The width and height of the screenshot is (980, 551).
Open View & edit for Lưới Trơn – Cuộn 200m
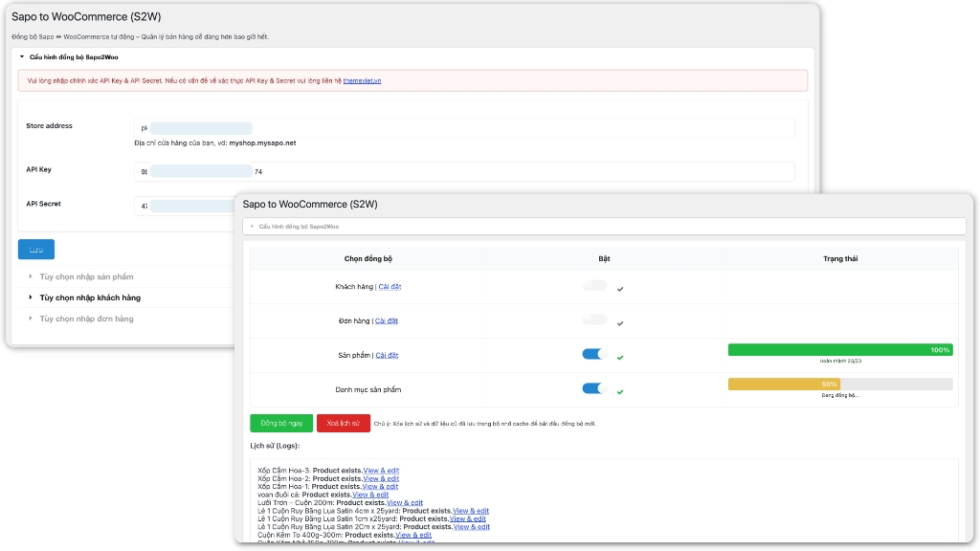tap(405, 503)
